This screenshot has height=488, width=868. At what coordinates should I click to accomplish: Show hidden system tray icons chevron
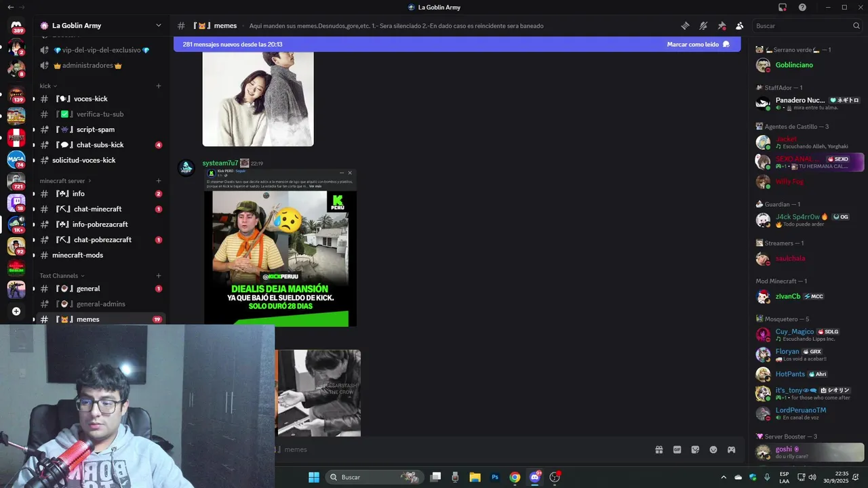pyautogui.click(x=724, y=477)
